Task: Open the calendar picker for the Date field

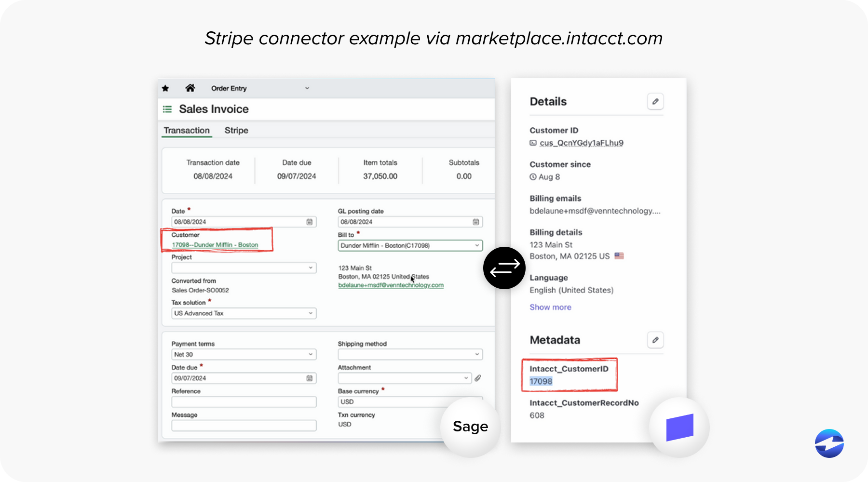Action: (310, 222)
